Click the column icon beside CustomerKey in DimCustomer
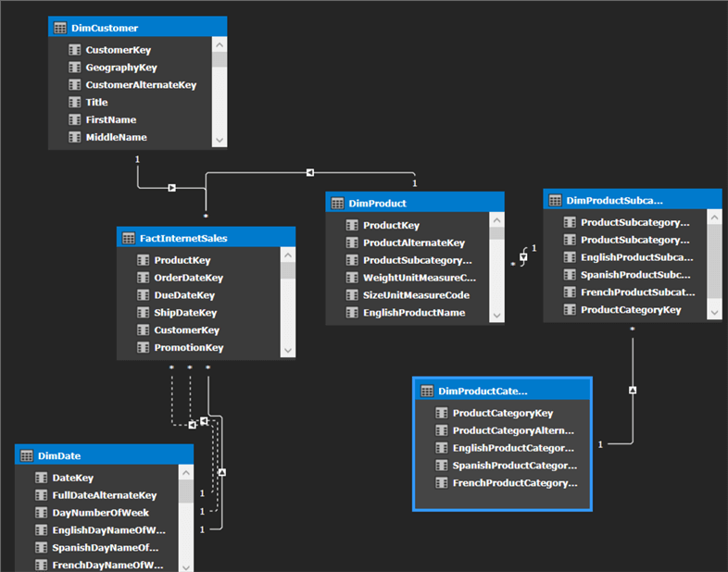This screenshot has width=728, height=572. tap(75, 50)
